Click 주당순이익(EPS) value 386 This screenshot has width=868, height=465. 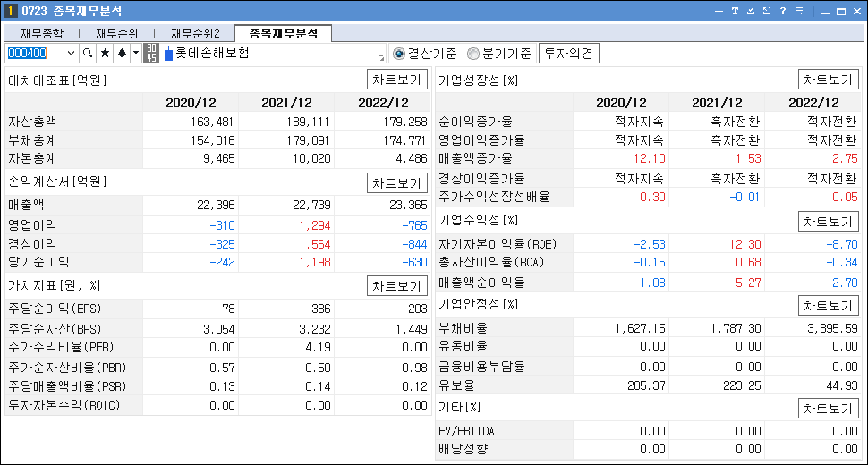pyautogui.click(x=320, y=309)
